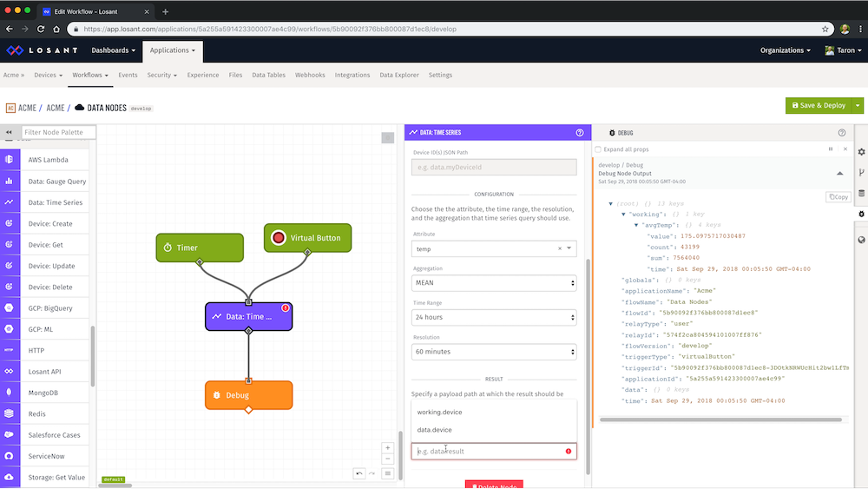Open the workflow settings gear tab

[861, 152]
